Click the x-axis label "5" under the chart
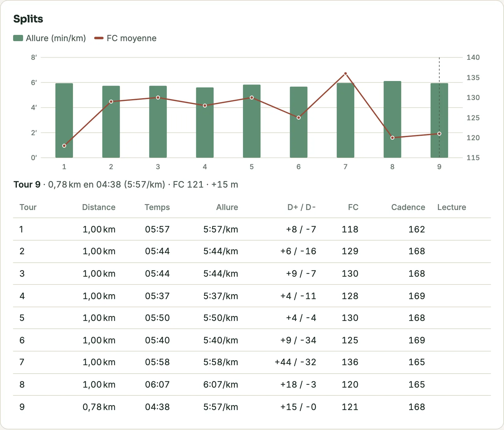 [x=252, y=167]
